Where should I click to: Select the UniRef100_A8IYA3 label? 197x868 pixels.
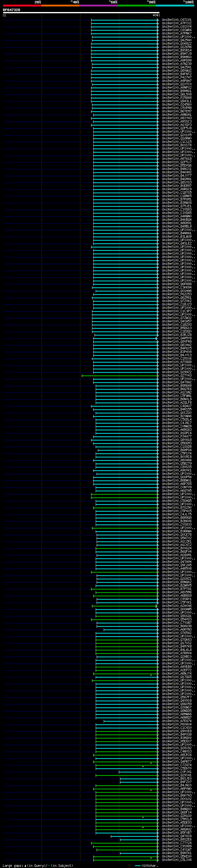click(x=177, y=118)
